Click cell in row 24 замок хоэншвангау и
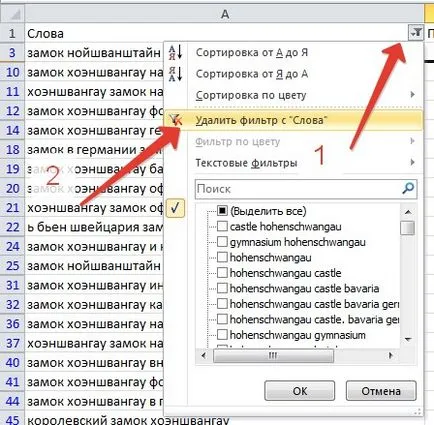 tap(94, 246)
